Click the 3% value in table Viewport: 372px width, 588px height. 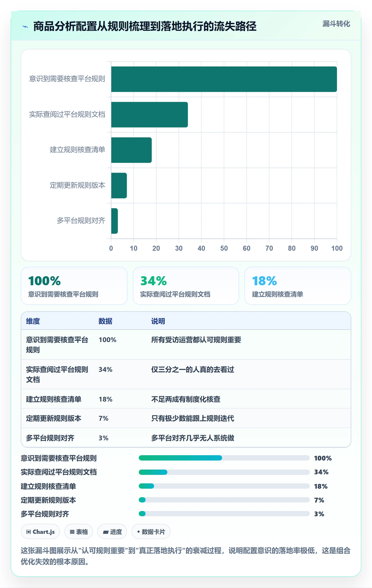[x=103, y=438]
